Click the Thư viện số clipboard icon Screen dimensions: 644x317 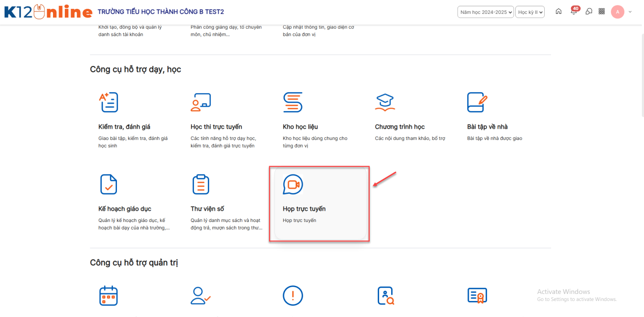(x=201, y=184)
